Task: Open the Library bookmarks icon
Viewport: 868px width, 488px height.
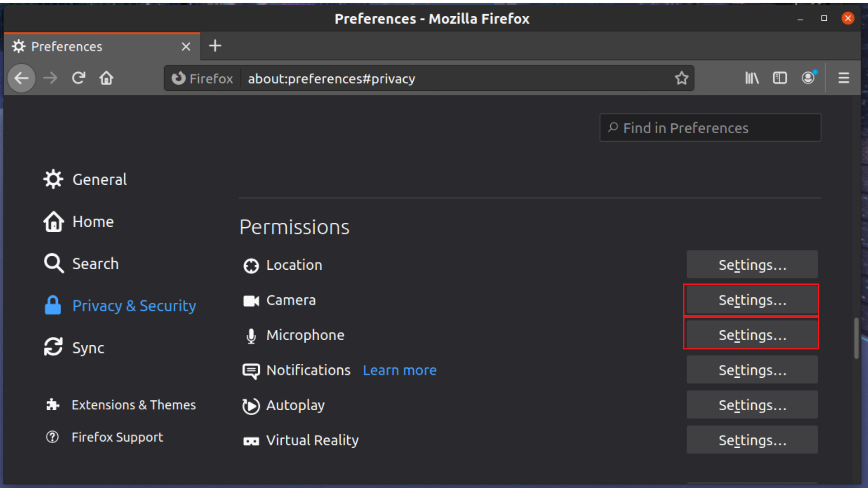Action: click(752, 78)
